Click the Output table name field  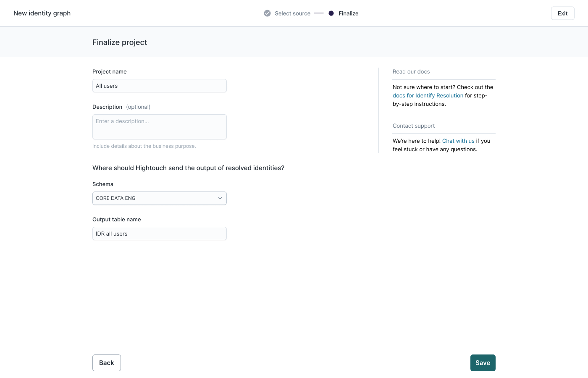pos(160,234)
